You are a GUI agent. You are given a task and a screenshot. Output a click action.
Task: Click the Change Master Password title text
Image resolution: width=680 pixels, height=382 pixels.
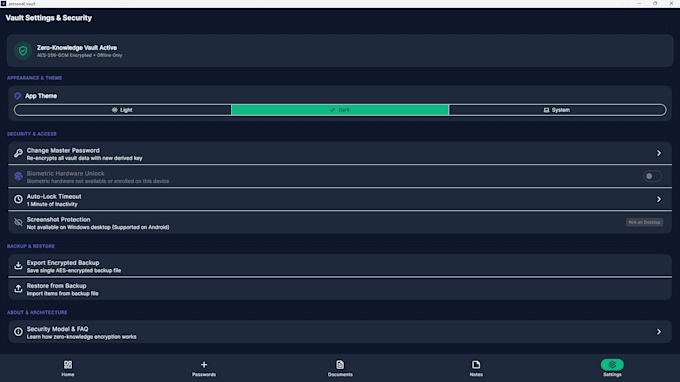click(x=63, y=150)
